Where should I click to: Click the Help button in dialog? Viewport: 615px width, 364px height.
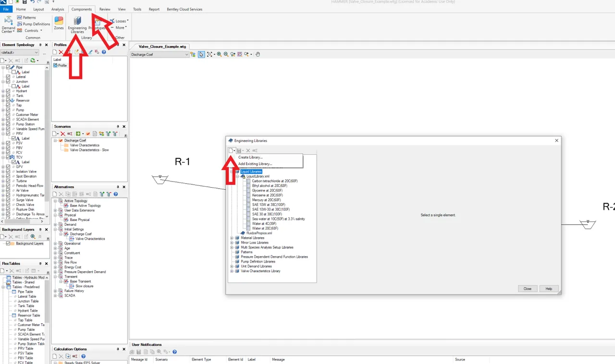(549, 289)
